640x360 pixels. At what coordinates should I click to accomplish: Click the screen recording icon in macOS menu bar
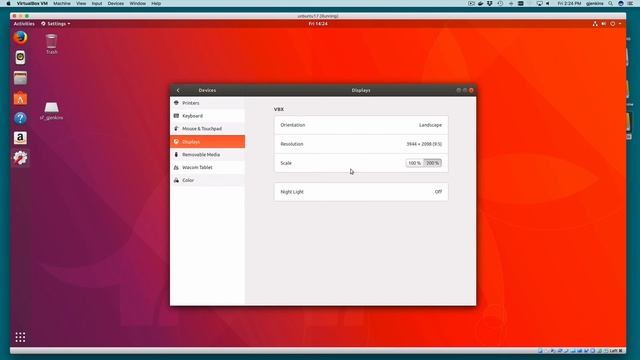[471, 3]
